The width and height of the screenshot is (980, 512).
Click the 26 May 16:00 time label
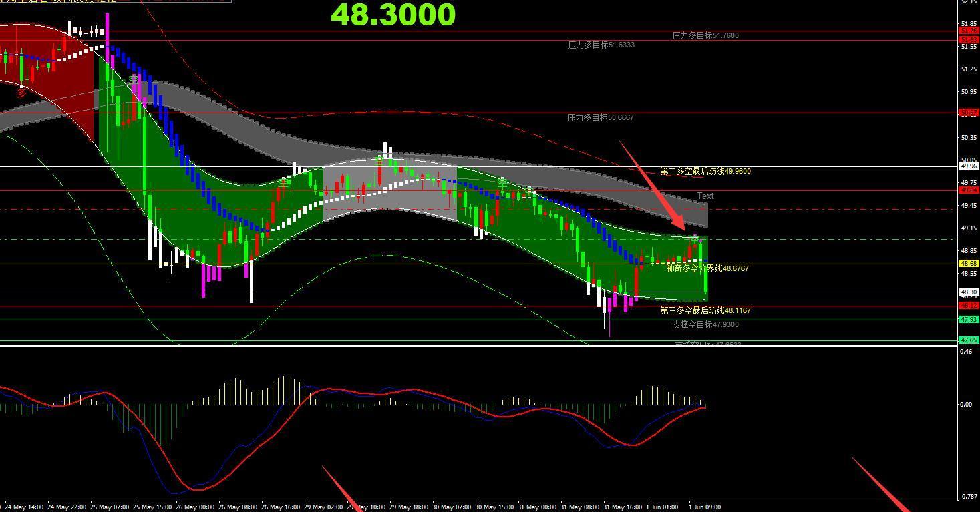[281, 507]
